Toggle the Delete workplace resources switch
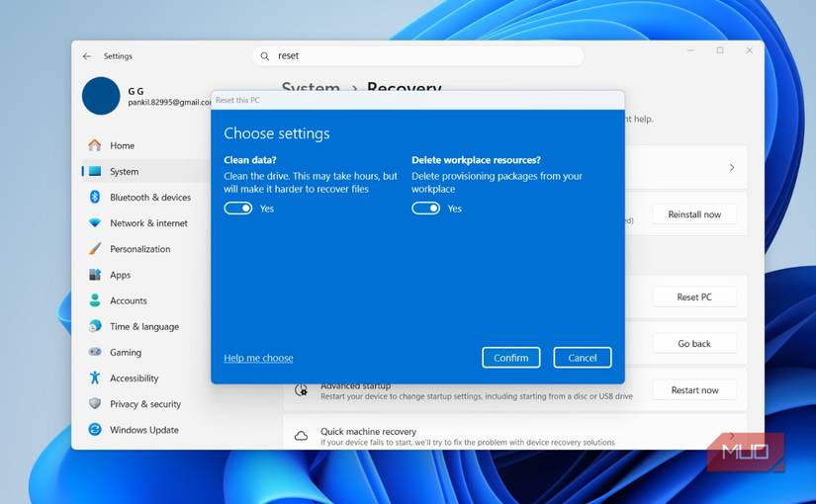Screen dimensions: 816x504 (x=425, y=209)
